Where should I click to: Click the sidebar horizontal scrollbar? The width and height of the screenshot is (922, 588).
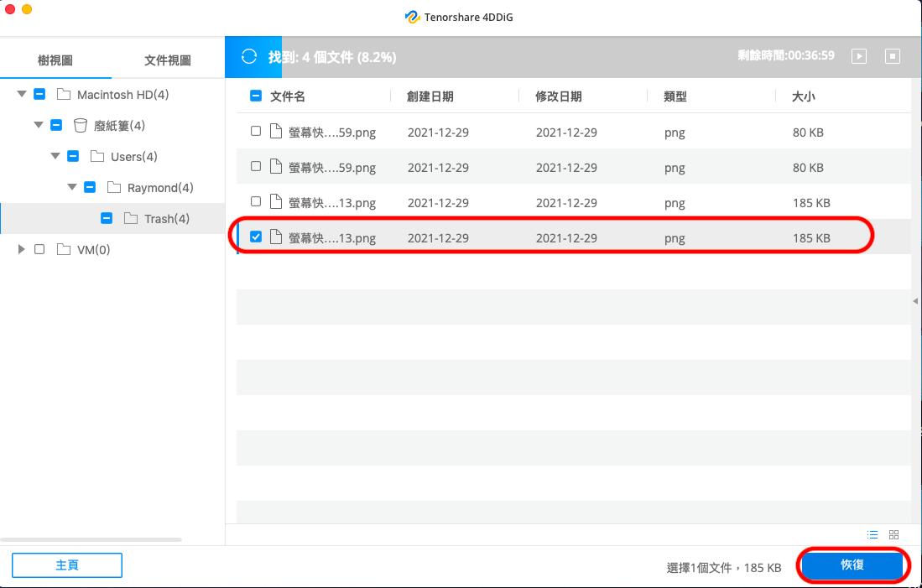coord(91,539)
